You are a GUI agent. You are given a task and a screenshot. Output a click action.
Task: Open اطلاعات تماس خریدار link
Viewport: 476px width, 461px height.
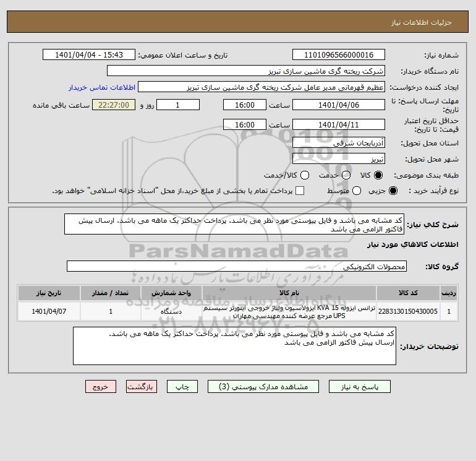point(102,87)
